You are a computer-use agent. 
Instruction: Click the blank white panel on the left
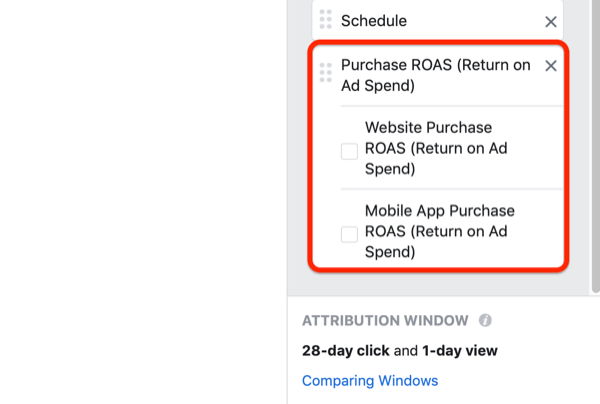(140, 200)
